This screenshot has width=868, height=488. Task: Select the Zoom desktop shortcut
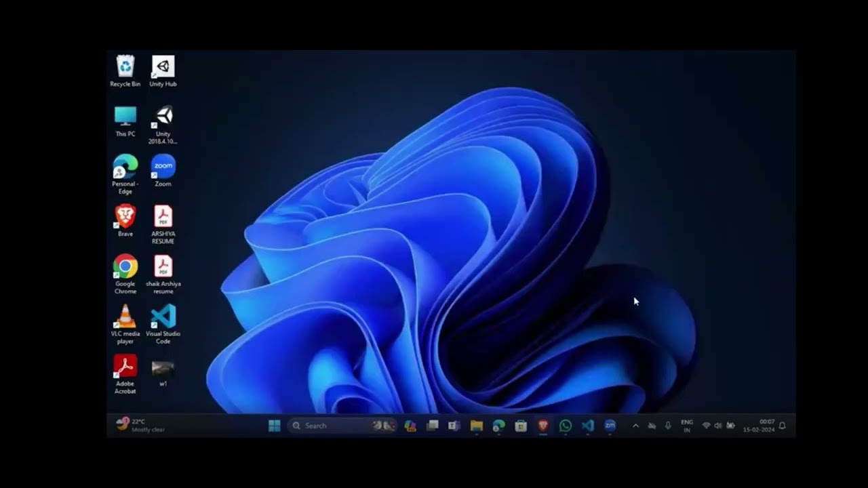(x=163, y=171)
